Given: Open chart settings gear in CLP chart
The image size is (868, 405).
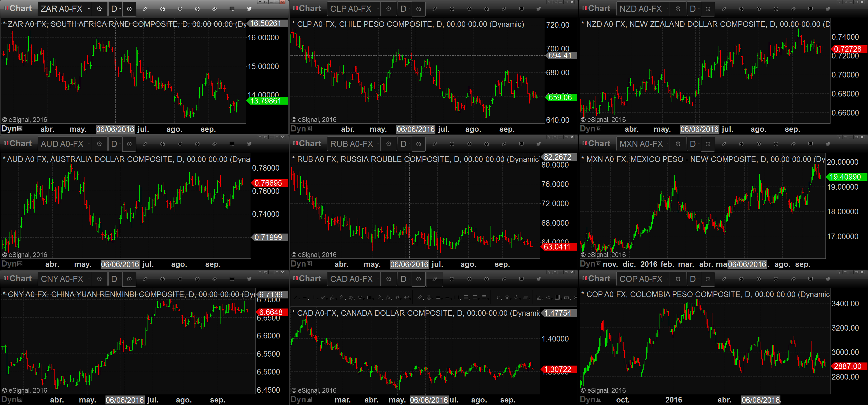Looking at the screenshot, I should [x=388, y=9].
